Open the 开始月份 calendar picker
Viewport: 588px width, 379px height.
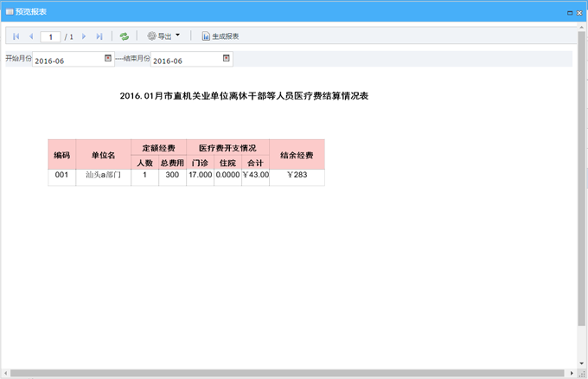[108, 58]
